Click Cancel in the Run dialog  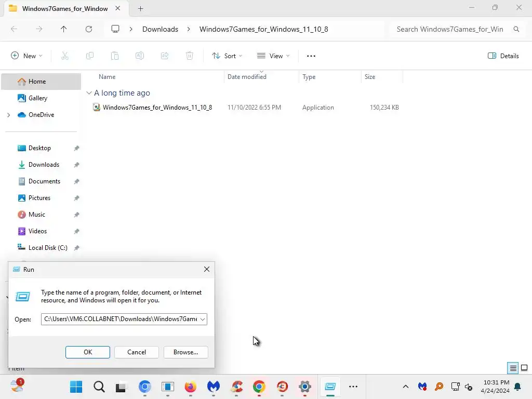click(x=137, y=352)
